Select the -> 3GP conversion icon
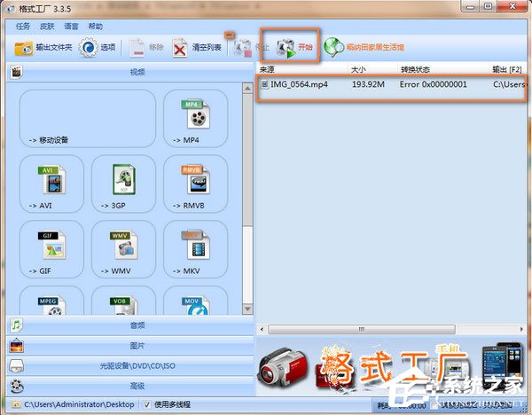532x415 pixels. tap(124, 184)
